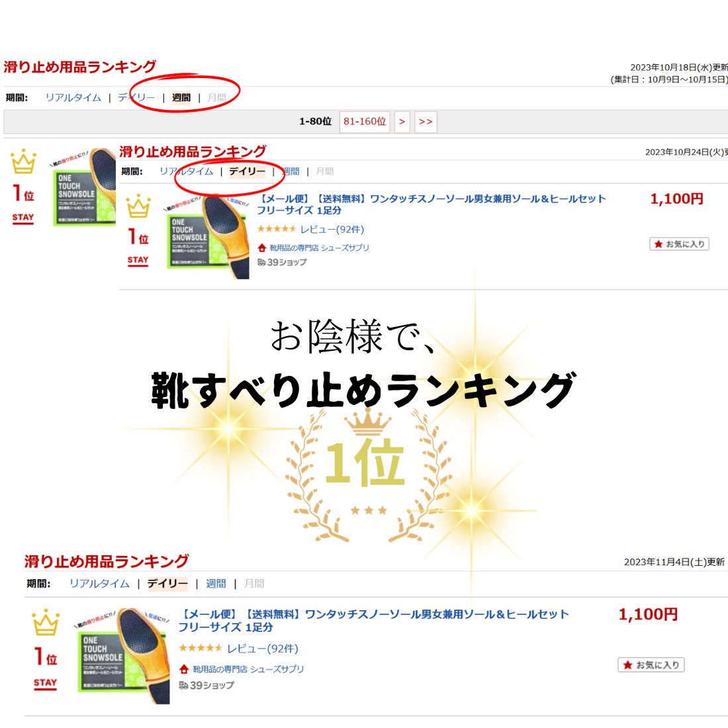Open レビュー(92件) link in bottom listing
The height and width of the screenshot is (728, 728).
(x=263, y=649)
